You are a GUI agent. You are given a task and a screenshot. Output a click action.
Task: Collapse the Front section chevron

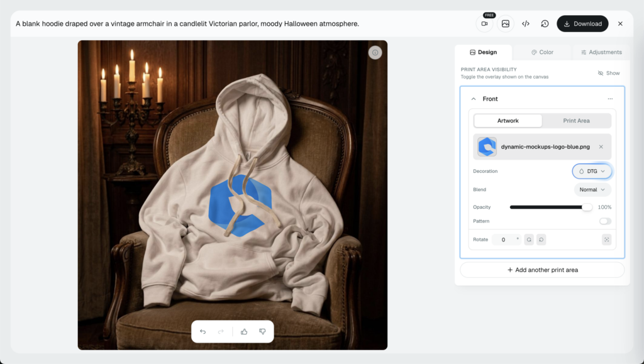pos(474,99)
